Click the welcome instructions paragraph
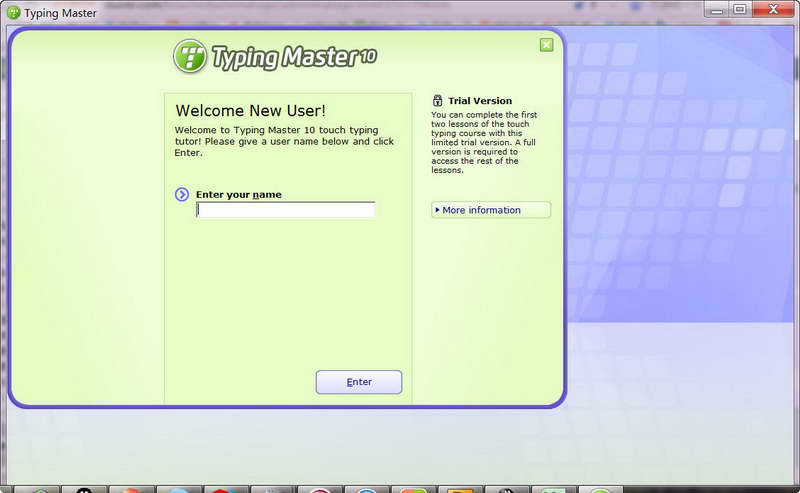The height and width of the screenshot is (493, 800). tap(284, 141)
